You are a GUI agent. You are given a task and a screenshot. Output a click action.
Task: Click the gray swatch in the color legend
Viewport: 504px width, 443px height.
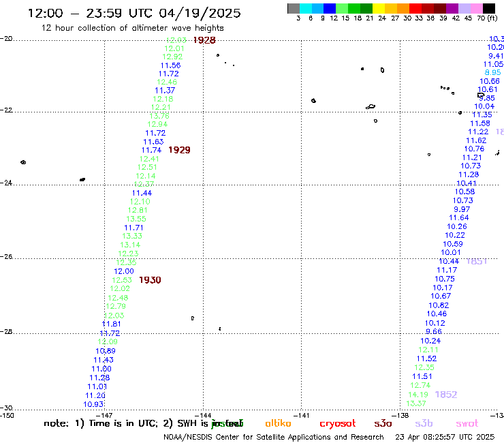tap(294, 8)
